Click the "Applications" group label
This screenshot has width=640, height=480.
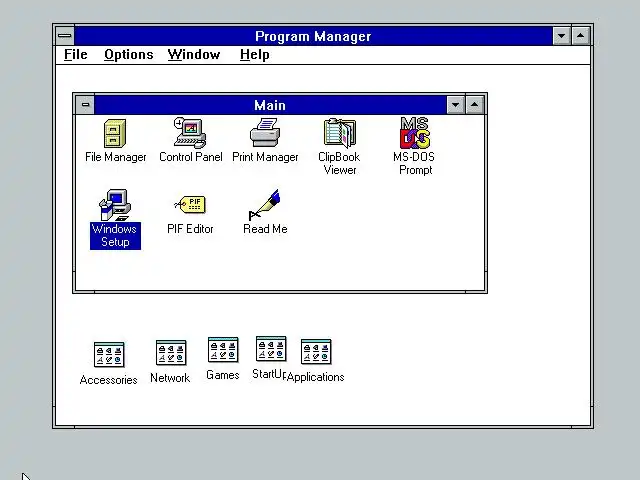tap(316, 377)
